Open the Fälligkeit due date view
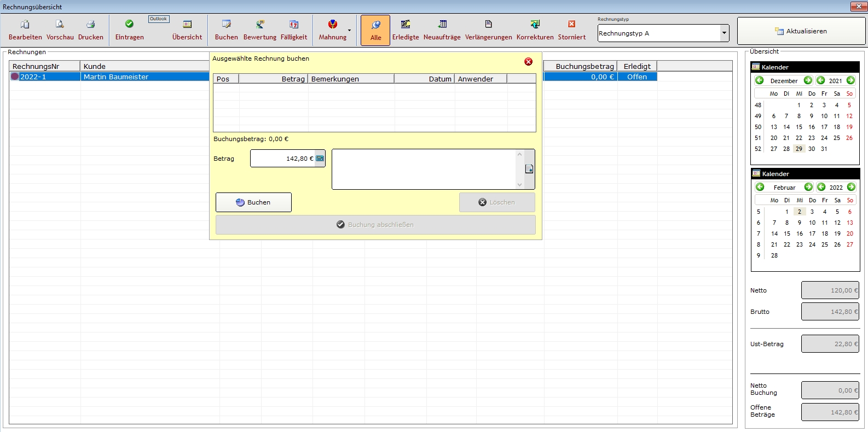Screen dimensions: 868x432 (294, 30)
